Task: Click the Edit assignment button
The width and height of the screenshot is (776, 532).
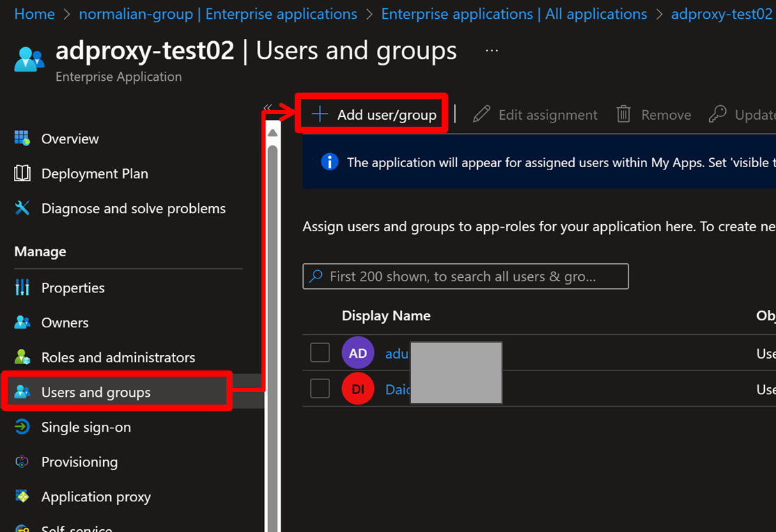Action: point(535,114)
